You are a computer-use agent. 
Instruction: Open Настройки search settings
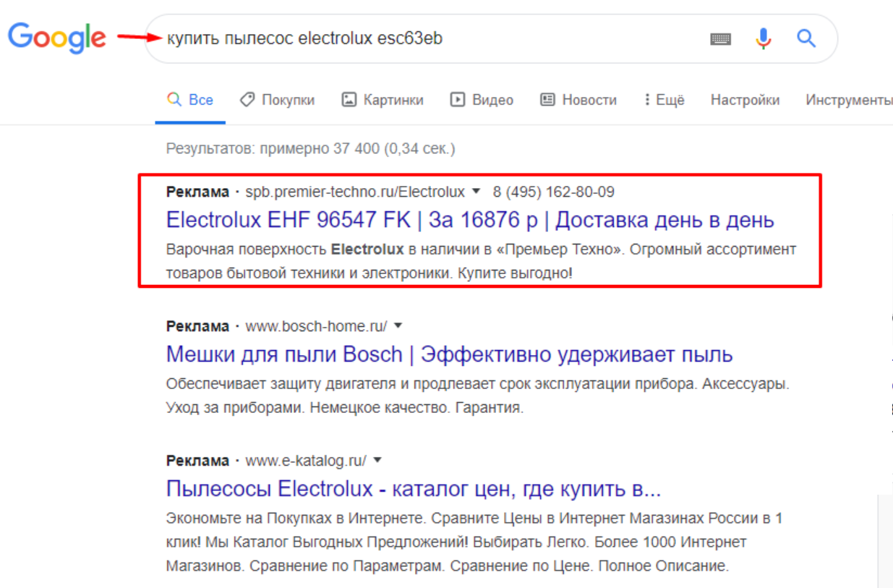coord(745,100)
